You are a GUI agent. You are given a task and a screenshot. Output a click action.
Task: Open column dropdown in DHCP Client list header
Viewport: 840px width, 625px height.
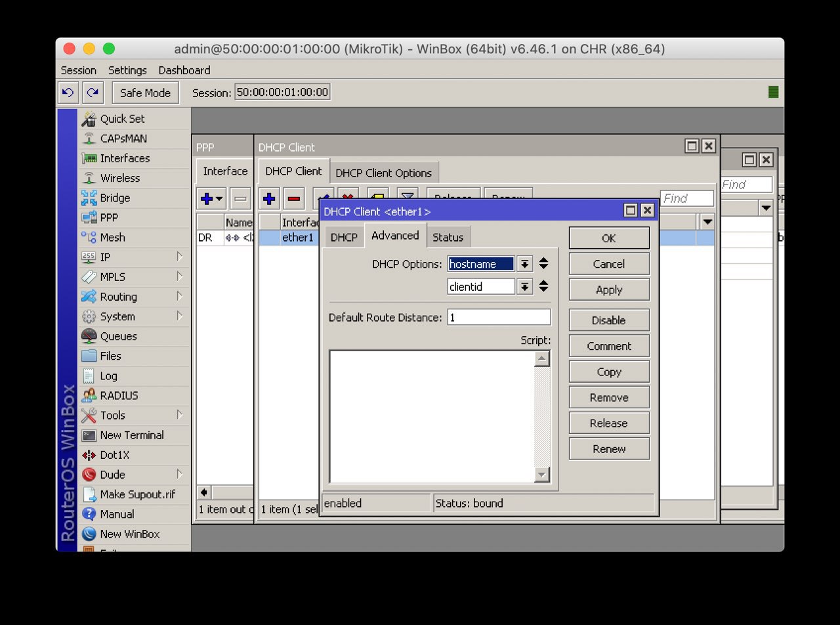[707, 222]
